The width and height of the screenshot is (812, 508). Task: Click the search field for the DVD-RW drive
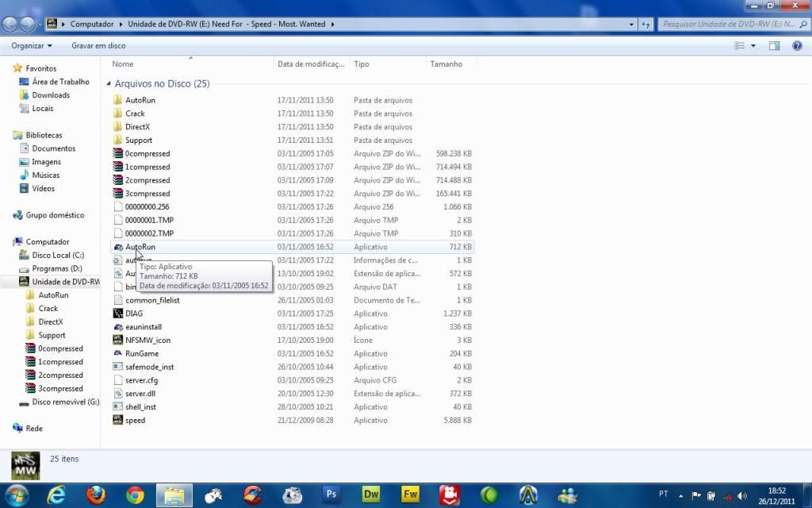(x=726, y=24)
